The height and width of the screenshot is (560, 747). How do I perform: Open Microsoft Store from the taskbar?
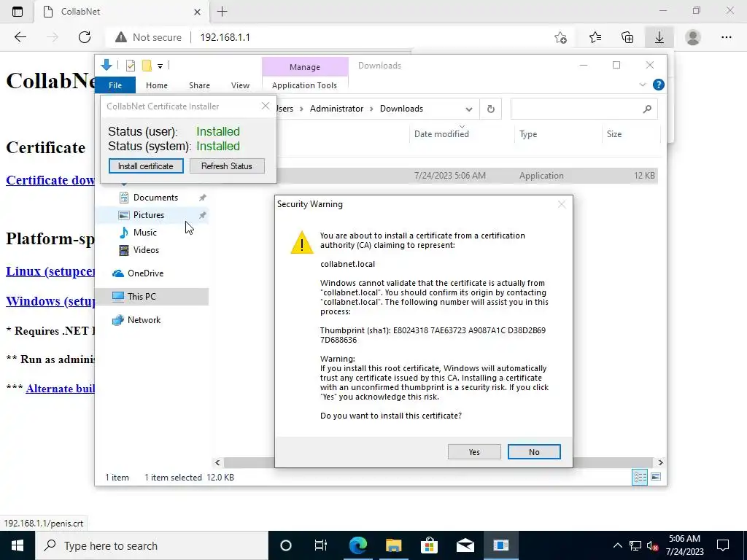coord(429,545)
